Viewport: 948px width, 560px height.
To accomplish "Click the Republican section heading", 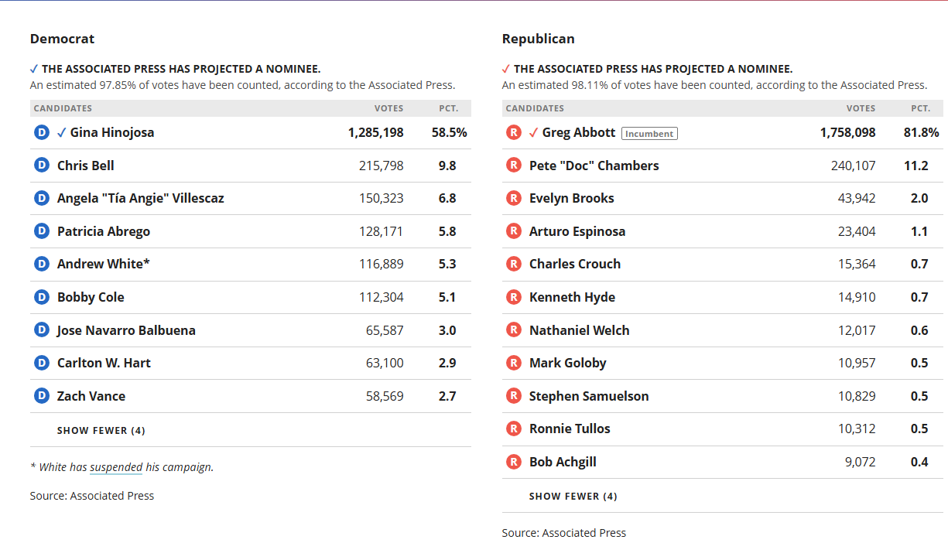I will click(x=538, y=39).
